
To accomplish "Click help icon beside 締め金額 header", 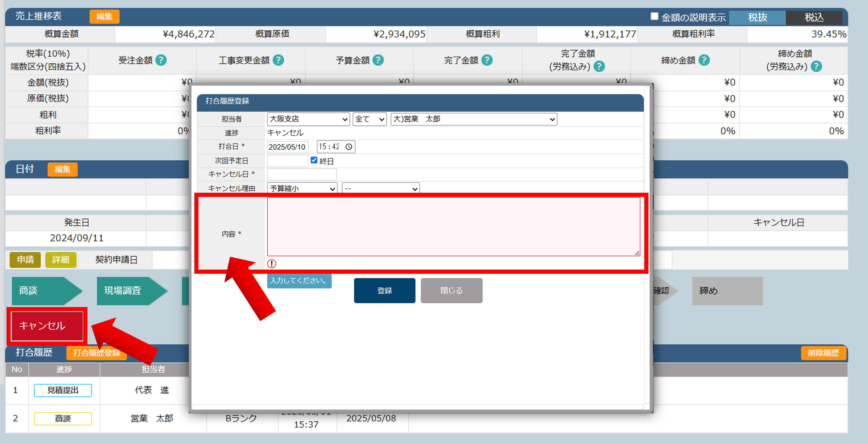I will tap(704, 60).
